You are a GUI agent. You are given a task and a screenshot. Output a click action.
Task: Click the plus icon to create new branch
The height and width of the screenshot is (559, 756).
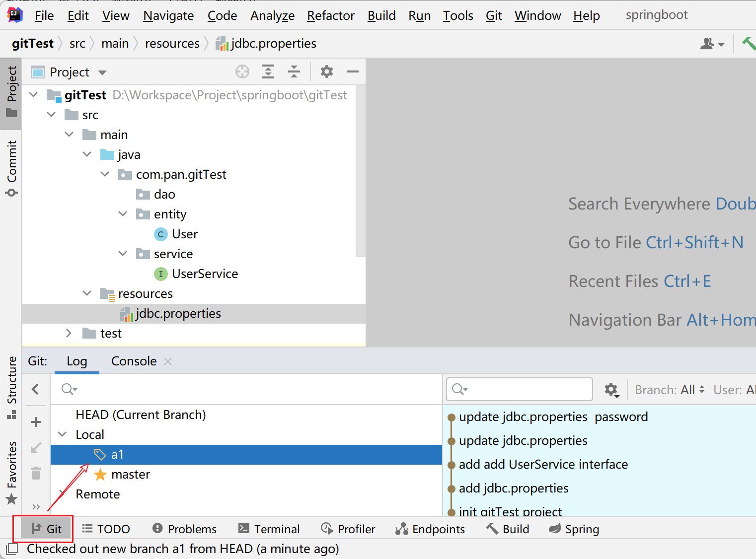tap(36, 422)
